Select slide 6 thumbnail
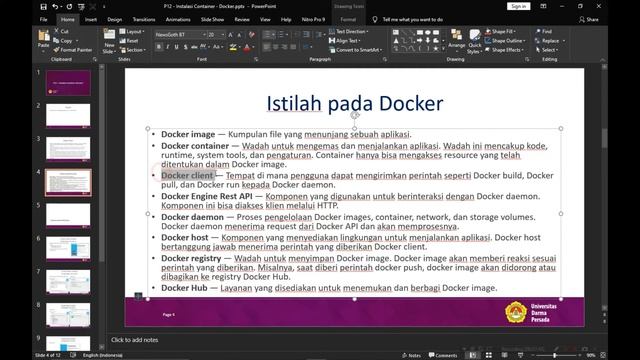640x360 pixels. pos(68,248)
